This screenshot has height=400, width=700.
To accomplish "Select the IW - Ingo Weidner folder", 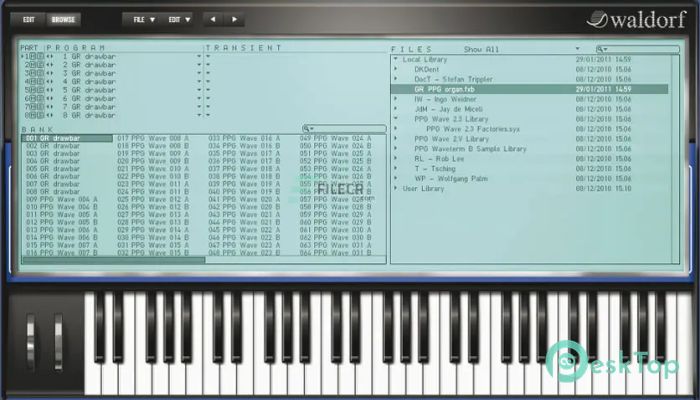I will 445,99.
